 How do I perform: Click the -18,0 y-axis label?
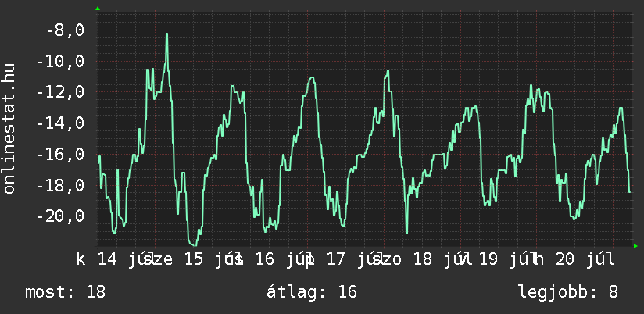[60, 185]
